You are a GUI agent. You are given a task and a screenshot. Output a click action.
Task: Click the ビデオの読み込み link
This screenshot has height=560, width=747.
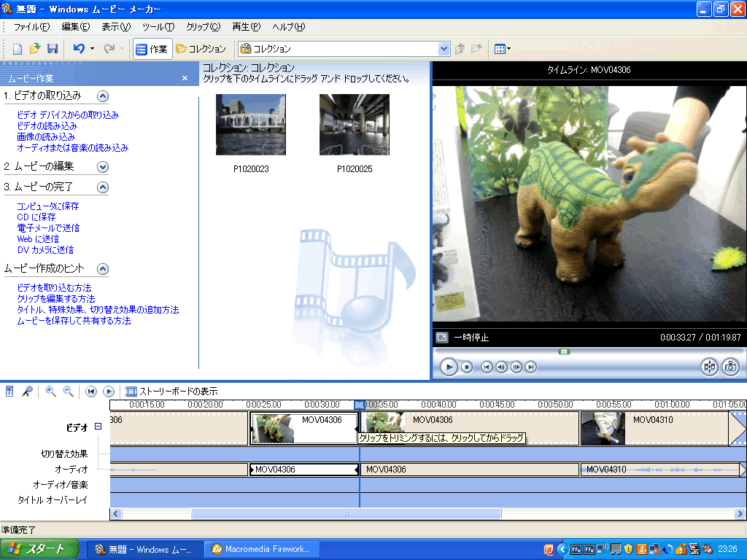click(47, 126)
